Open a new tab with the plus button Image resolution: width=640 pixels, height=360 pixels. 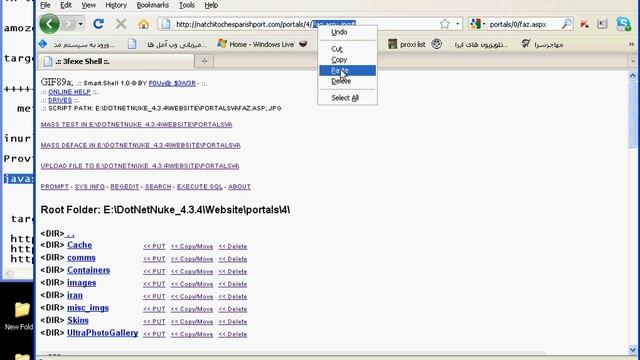pos(204,61)
